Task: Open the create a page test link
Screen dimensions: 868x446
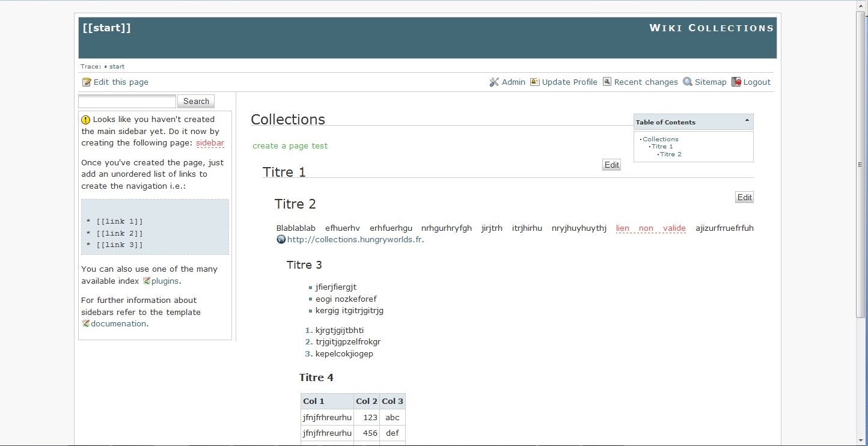Action: click(x=290, y=146)
